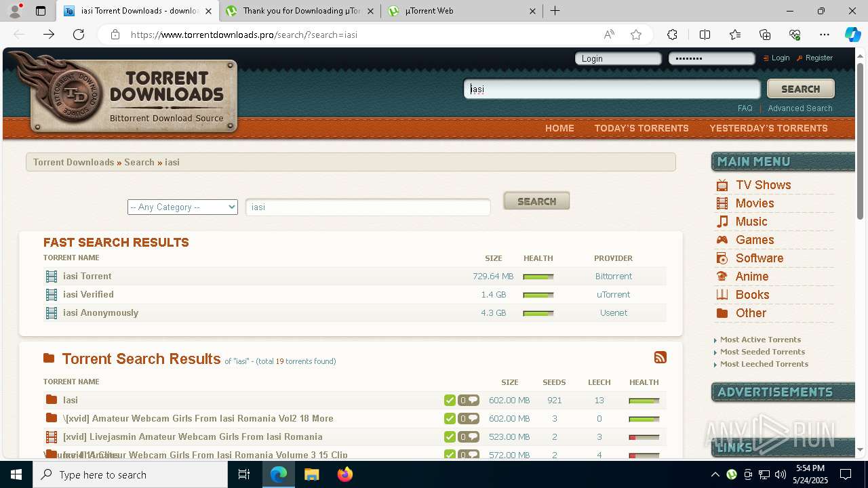Open the Advanced Search link
Image resolution: width=868 pixels, height=488 pixels.
[x=800, y=108]
